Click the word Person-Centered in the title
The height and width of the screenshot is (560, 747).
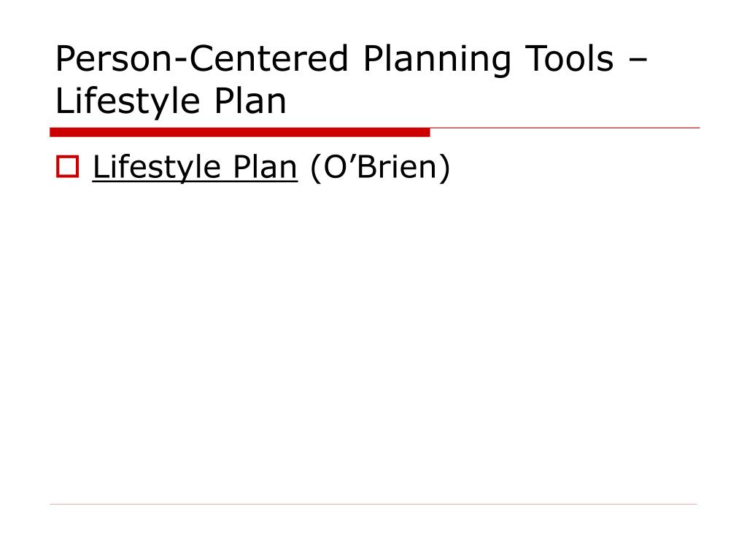click(x=202, y=58)
